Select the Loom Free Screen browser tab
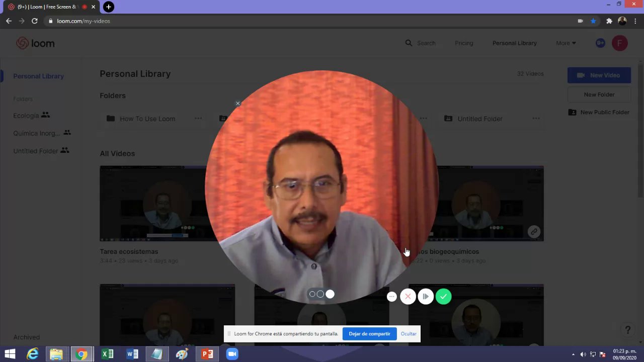 pyautogui.click(x=50, y=7)
